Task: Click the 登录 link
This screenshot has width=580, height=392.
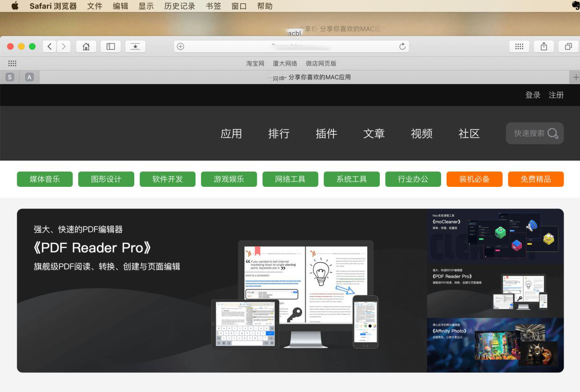Action: point(533,95)
